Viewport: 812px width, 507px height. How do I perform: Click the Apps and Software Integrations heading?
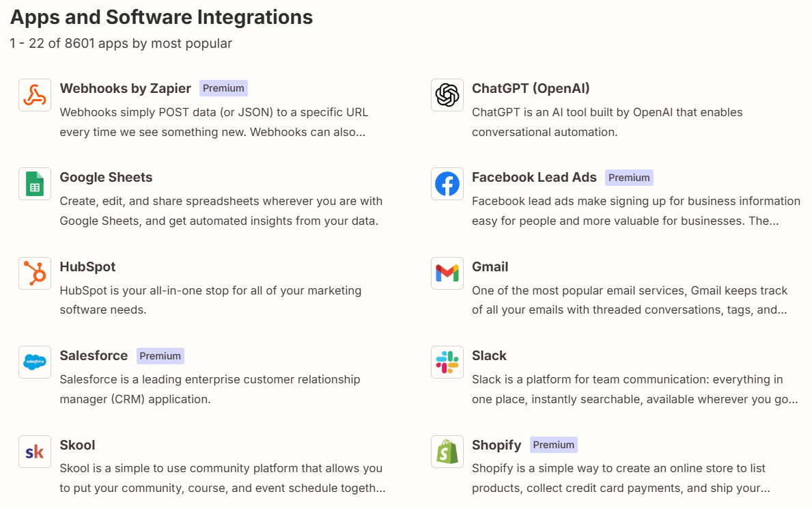(x=160, y=17)
